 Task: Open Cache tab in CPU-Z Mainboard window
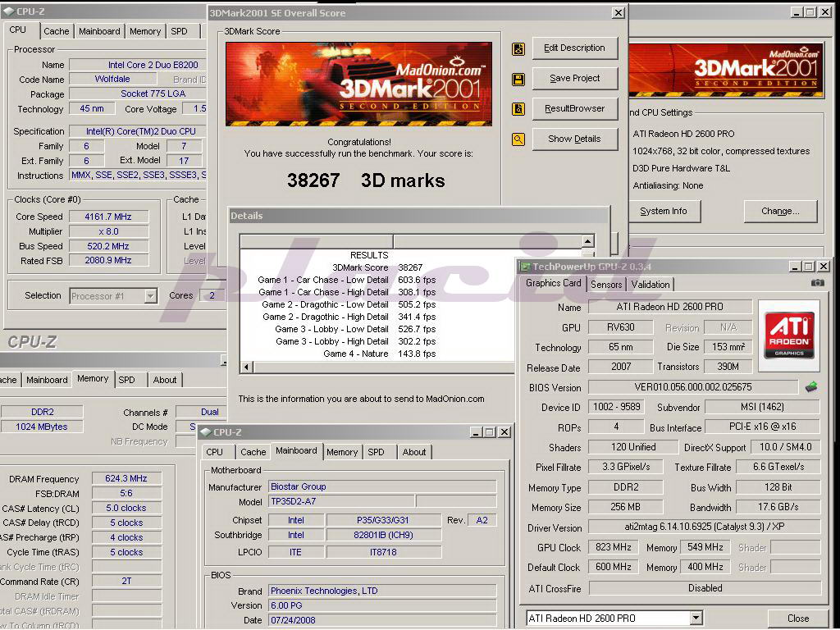pyautogui.click(x=253, y=452)
